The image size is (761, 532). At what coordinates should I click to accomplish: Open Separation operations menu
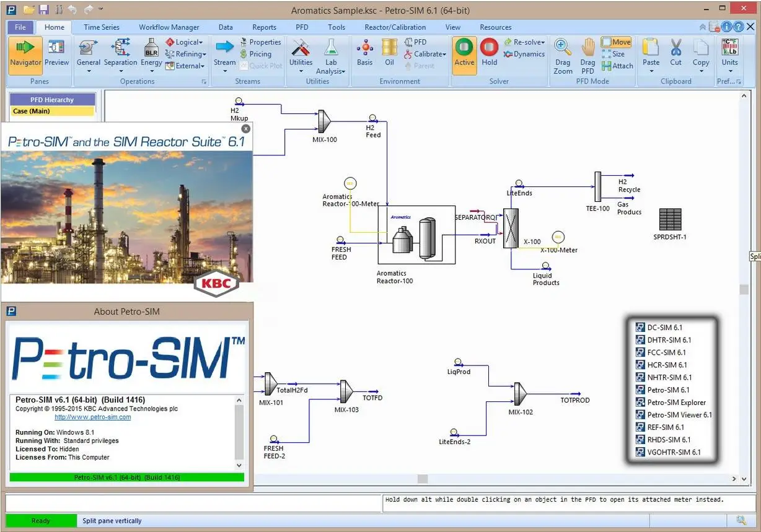120,55
